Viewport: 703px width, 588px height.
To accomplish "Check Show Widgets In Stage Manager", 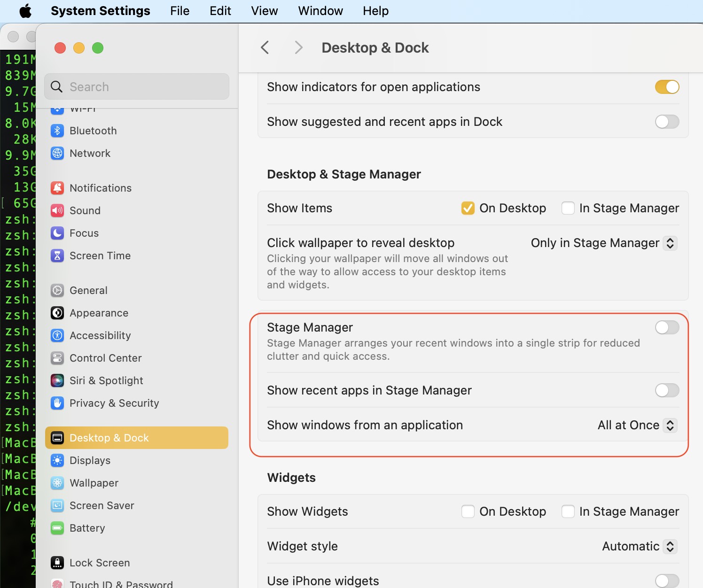I will click(568, 511).
